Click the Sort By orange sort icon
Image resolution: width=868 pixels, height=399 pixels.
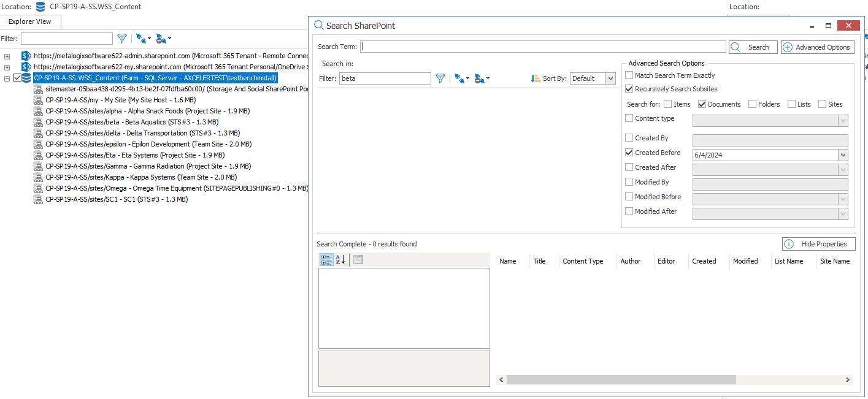tap(536, 78)
